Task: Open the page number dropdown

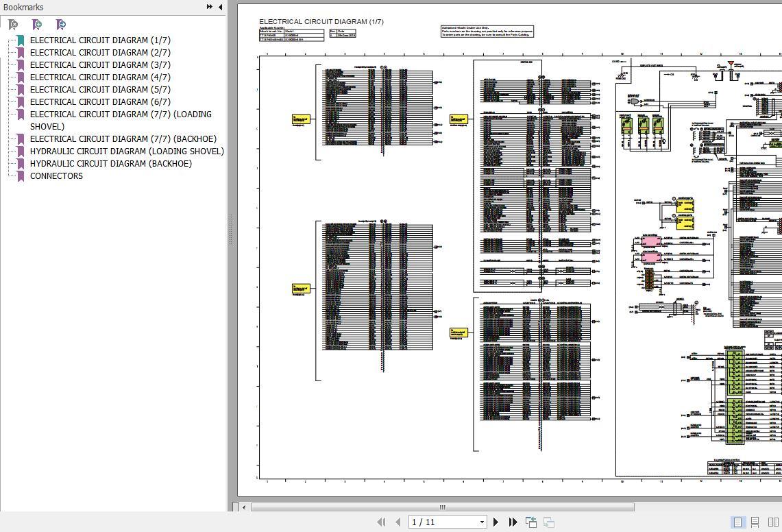Action: point(482,522)
